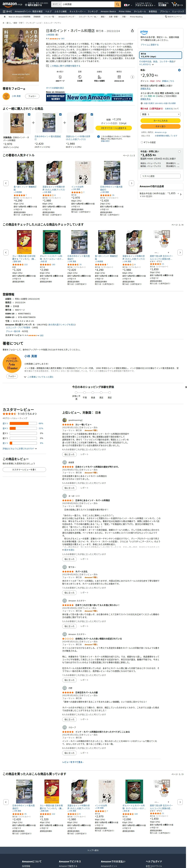Expand 続きを読む in まーぼー23 review

[x=68, y=550]
